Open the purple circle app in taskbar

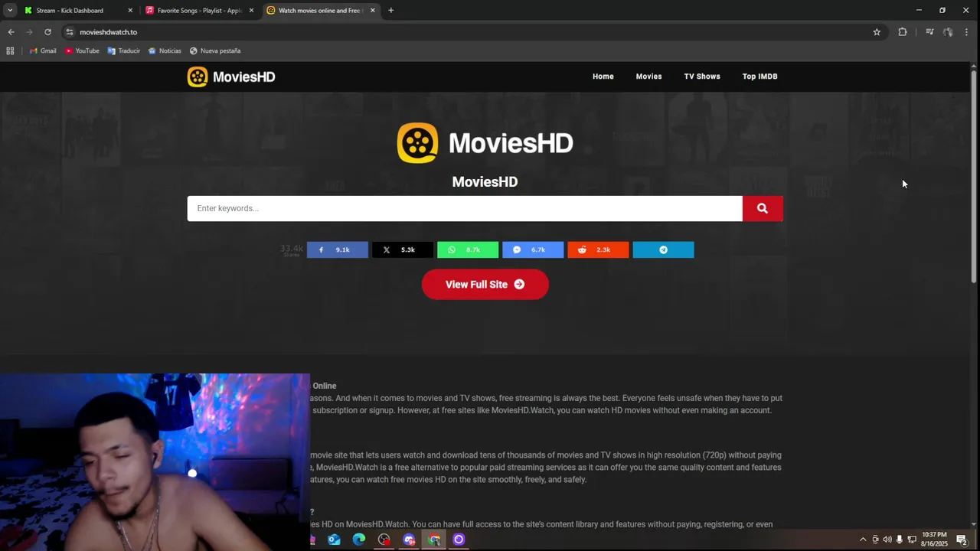pyautogui.click(x=459, y=540)
